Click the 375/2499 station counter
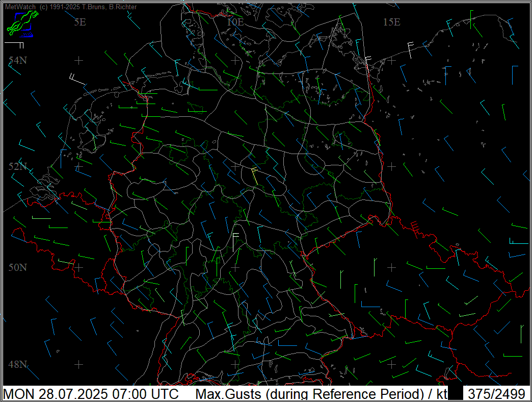 [496, 394]
